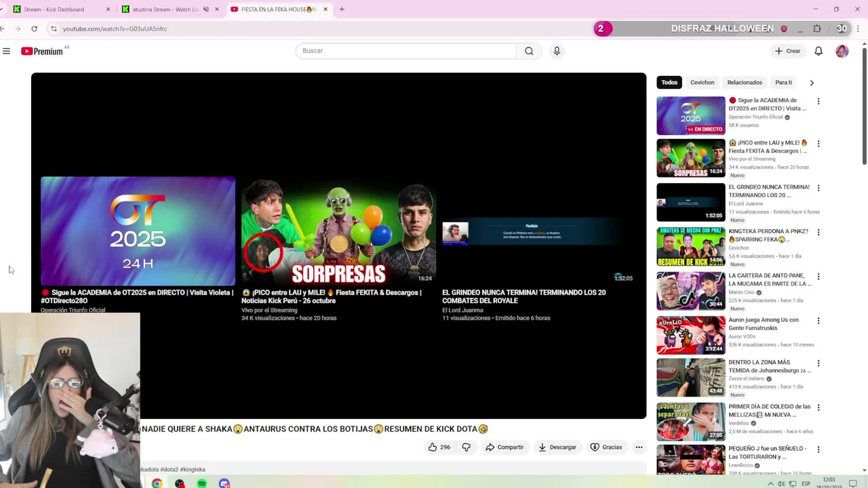Like the video (296 likes)

pos(439,447)
